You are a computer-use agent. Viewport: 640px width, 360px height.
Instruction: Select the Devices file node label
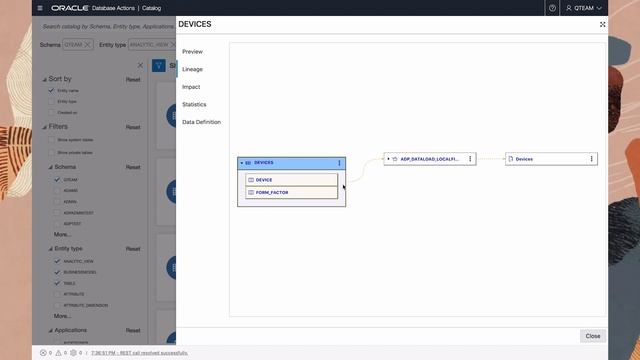(x=524, y=159)
